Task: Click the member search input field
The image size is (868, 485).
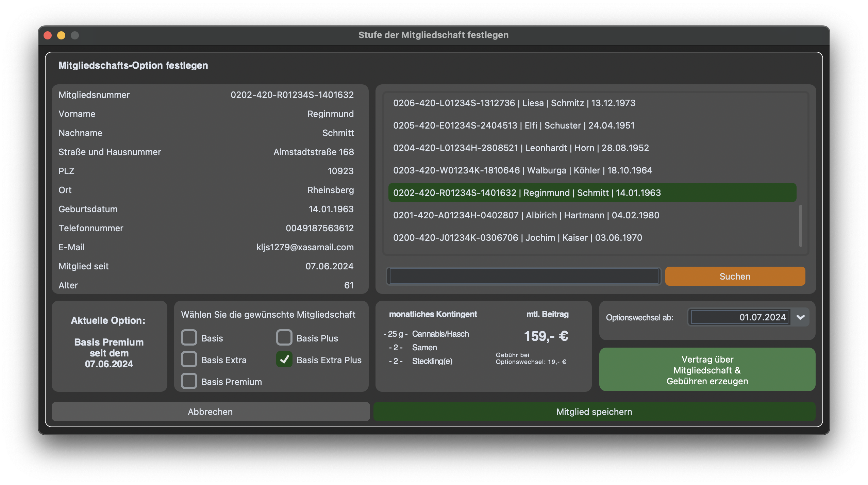Action: tap(524, 276)
